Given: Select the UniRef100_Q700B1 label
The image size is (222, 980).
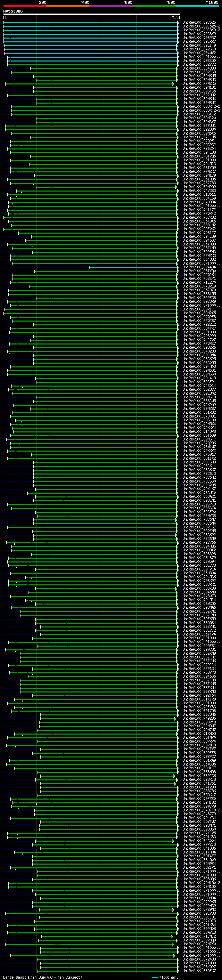Looking at the screenshot, I should pos(199,416).
